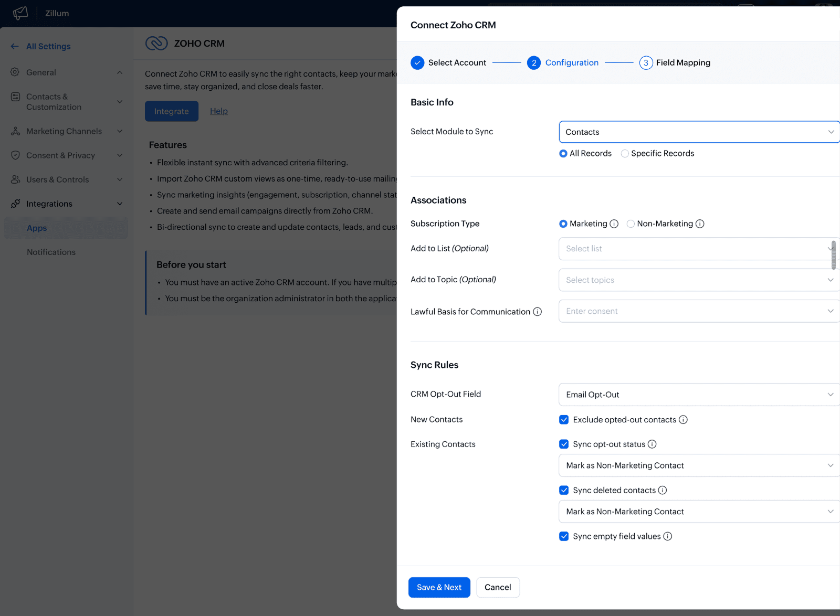Click the back arrow beside All Settings
This screenshot has height=616, width=840.
click(x=15, y=46)
